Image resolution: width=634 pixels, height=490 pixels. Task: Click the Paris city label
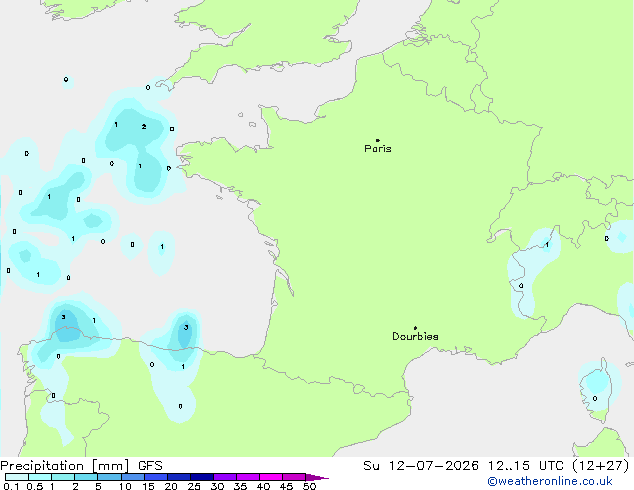[x=378, y=149]
